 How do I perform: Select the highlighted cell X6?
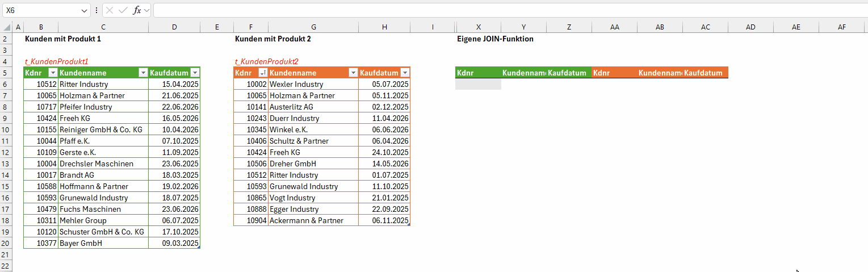[479, 84]
